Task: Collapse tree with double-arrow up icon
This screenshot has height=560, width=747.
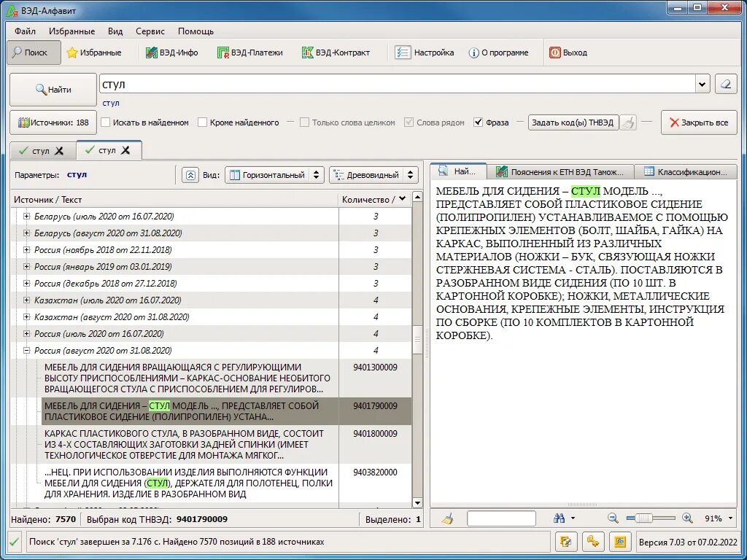Action: (190, 175)
